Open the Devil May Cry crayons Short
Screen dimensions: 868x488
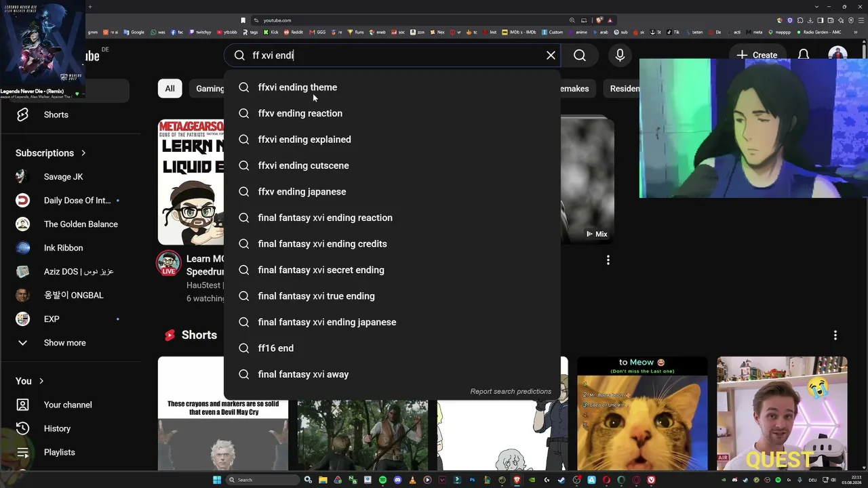point(223,413)
